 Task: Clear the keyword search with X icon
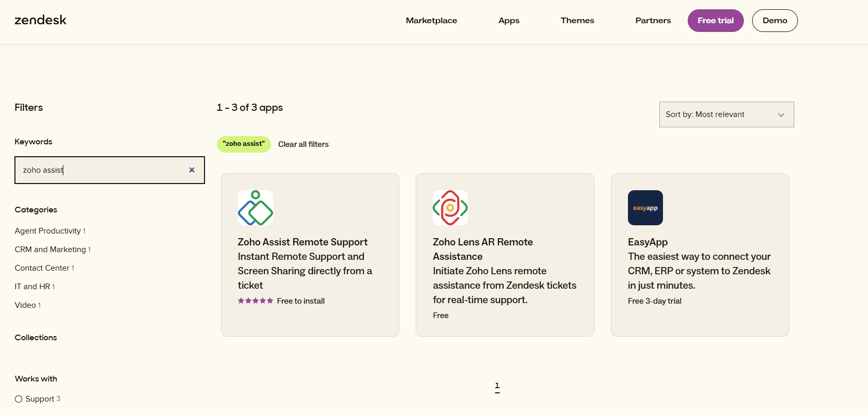(192, 170)
